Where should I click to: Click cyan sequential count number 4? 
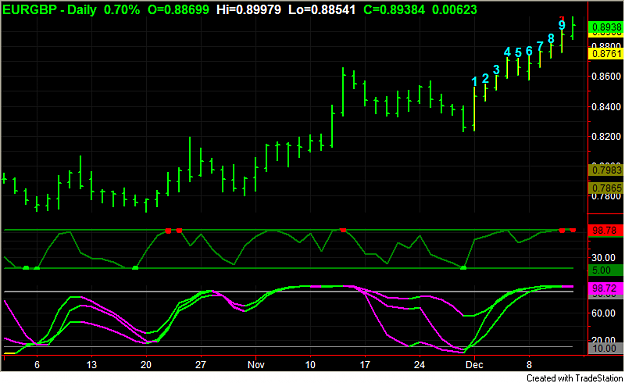[507, 52]
